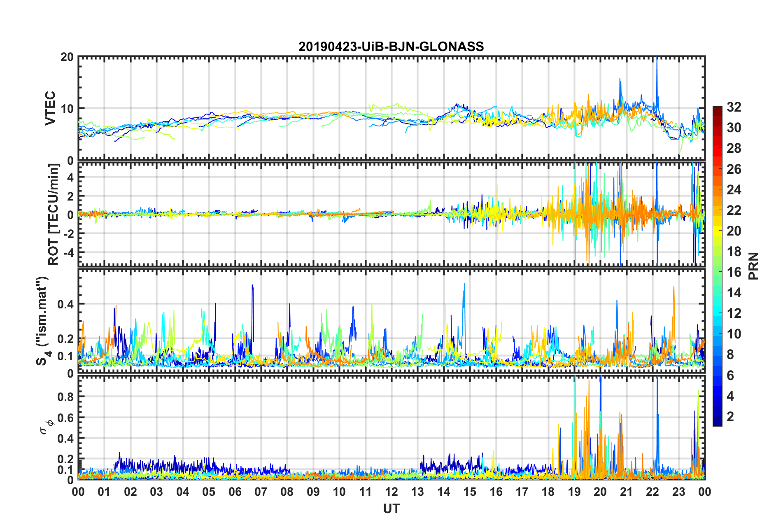Select colorbar tick label 6
This screenshot has height=532, width=783.
(730, 375)
